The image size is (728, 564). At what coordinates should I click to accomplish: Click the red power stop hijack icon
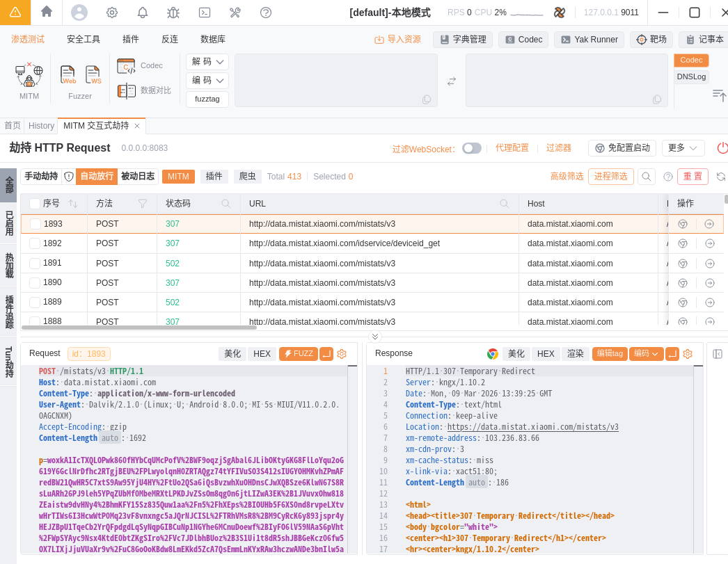(722, 148)
